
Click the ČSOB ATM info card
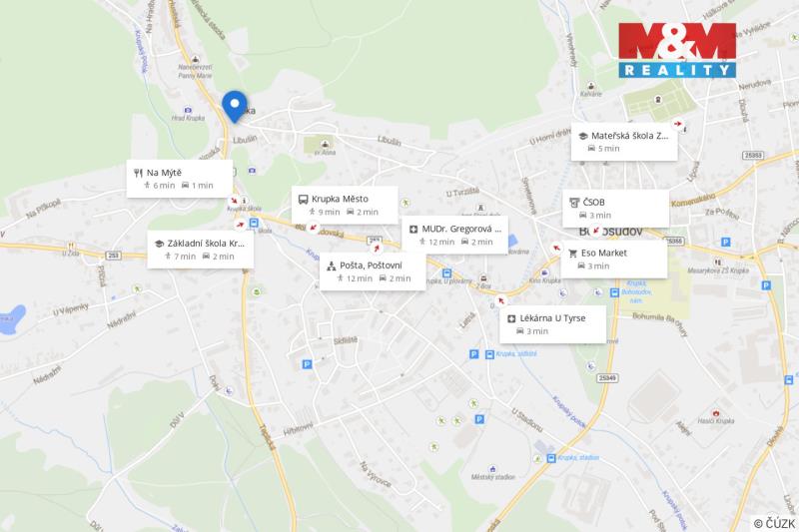coord(615,209)
